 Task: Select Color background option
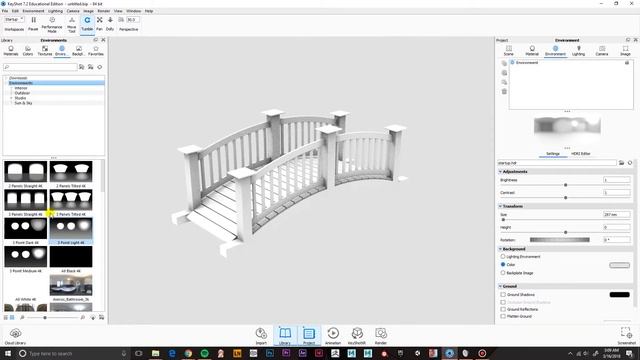click(503, 264)
